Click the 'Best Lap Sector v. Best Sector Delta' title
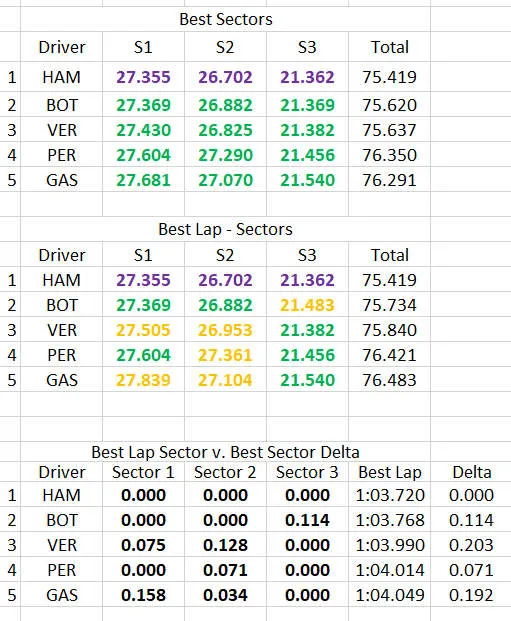Image resolution: width=511 pixels, height=621 pixels. 225,452
